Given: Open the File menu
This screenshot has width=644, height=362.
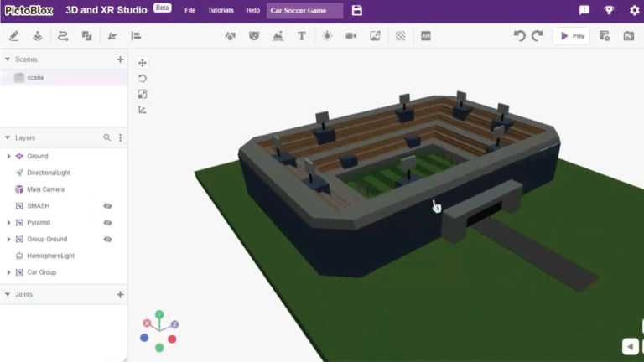Looking at the screenshot, I should (x=190, y=11).
